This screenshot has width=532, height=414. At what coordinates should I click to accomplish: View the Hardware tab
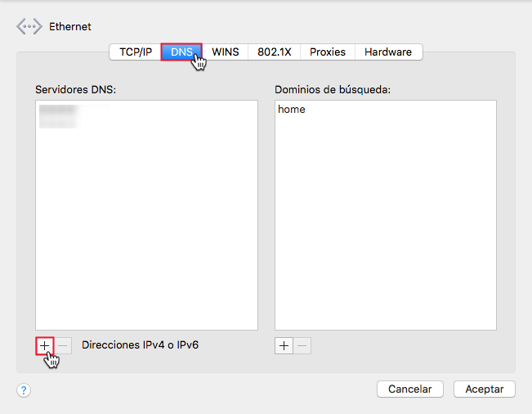(x=388, y=52)
